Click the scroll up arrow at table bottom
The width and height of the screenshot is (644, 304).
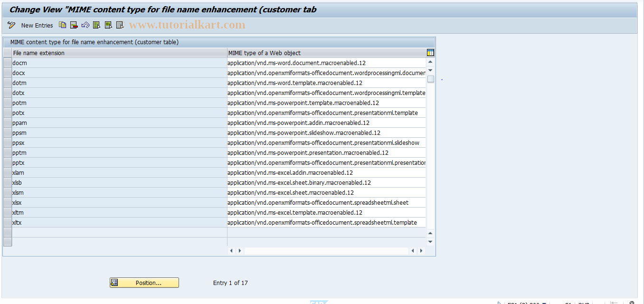click(x=430, y=233)
